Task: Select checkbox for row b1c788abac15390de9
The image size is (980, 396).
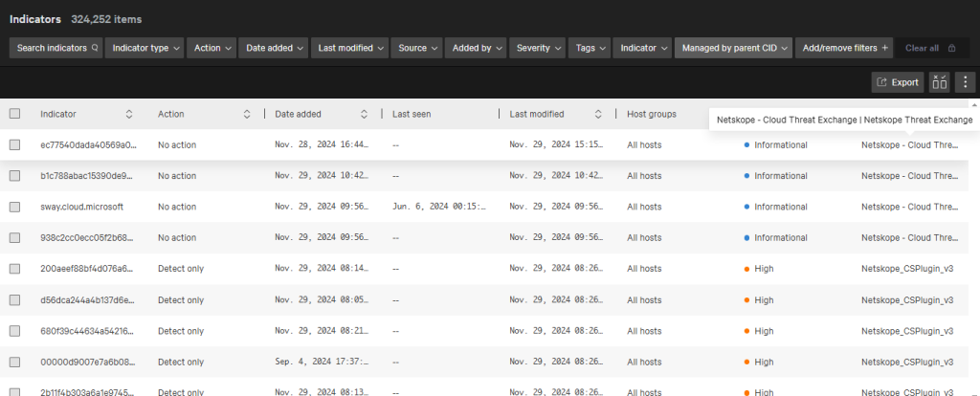Action: [14, 175]
